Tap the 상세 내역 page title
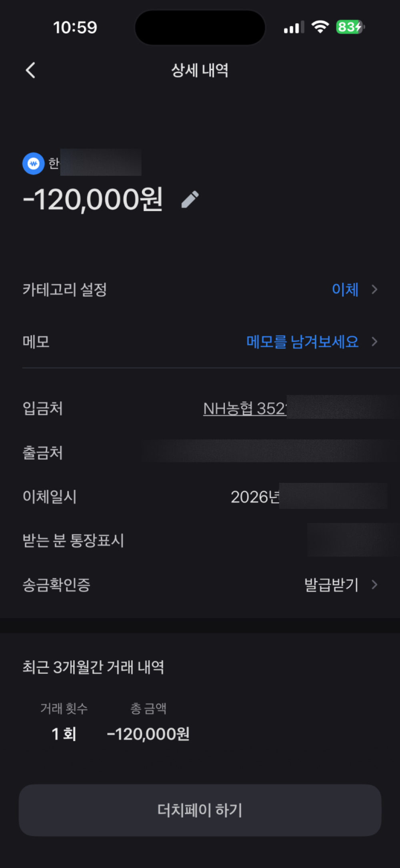This screenshot has height=868, width=400. 200,70
